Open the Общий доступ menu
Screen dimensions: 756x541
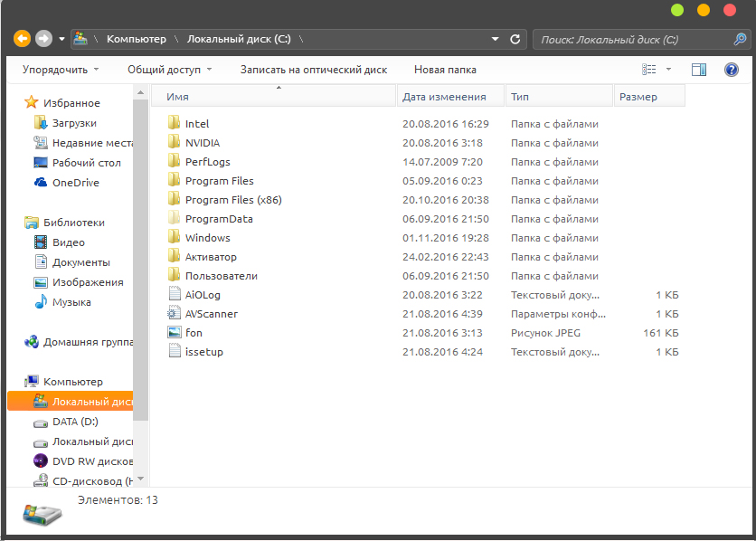(170, 70)
